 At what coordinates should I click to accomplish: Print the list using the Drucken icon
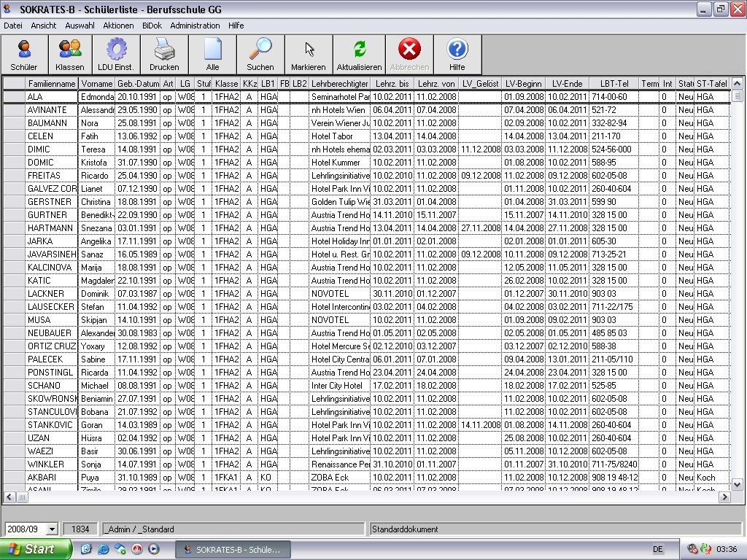164,55
